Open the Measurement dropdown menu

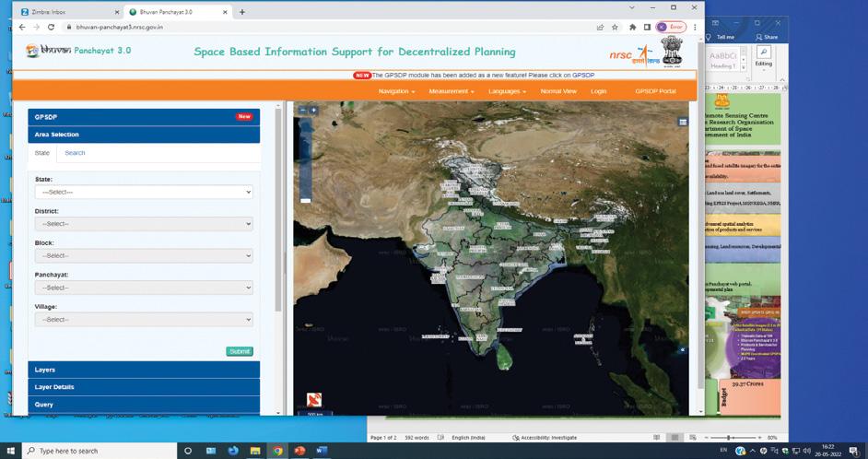(452, 91)
